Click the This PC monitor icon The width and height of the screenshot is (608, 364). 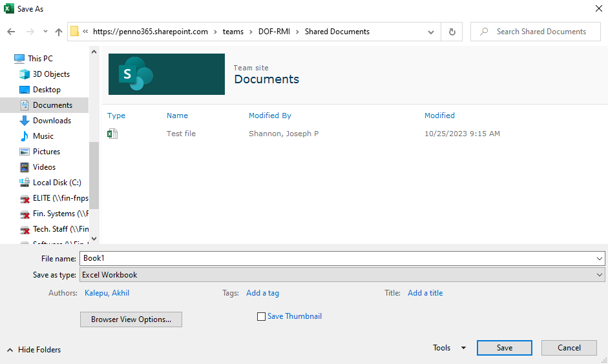coord(19,59)
